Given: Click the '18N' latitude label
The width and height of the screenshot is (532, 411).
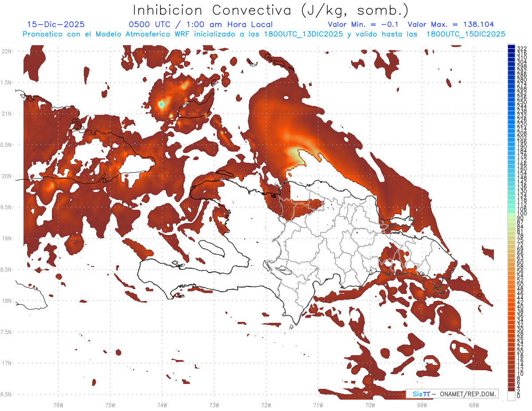Looking at the screenshot, I should (7, 301).
